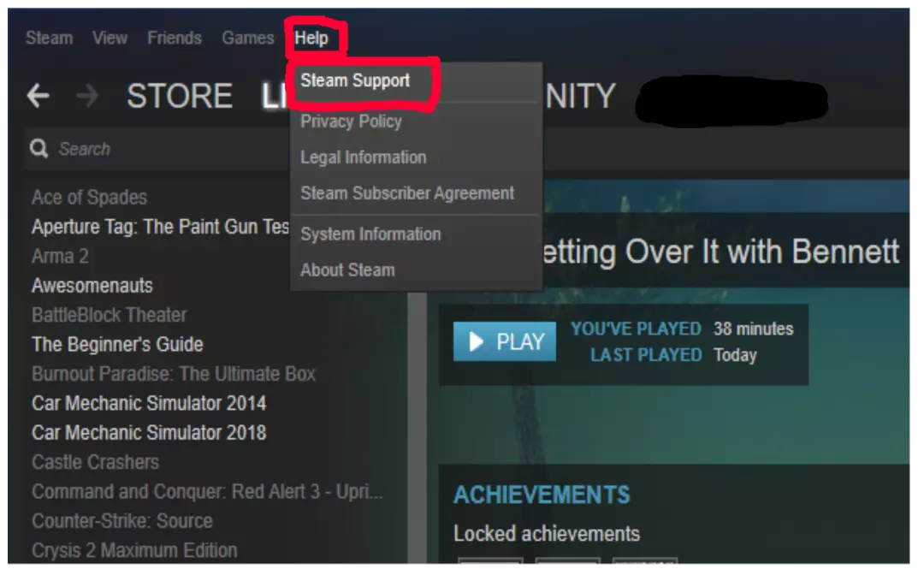Click the back navigation arrow
The height and width of the screenshot is (569, 924).
pos(38,96)
